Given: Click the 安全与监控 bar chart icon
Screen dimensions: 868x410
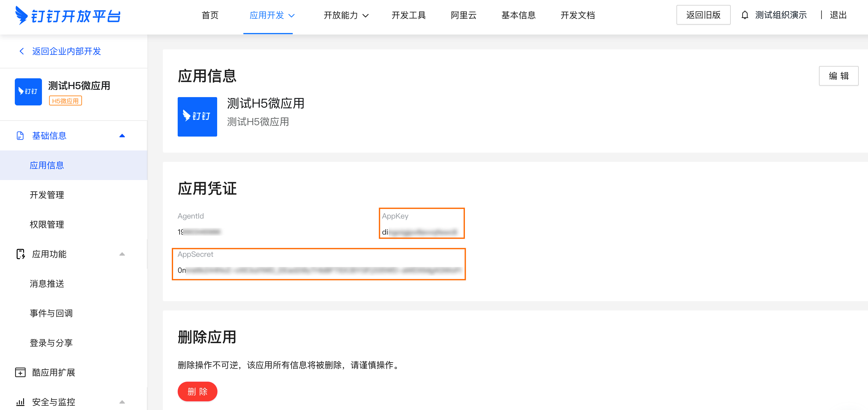Looking at the screenshot, I should click(x=20, y=402).
